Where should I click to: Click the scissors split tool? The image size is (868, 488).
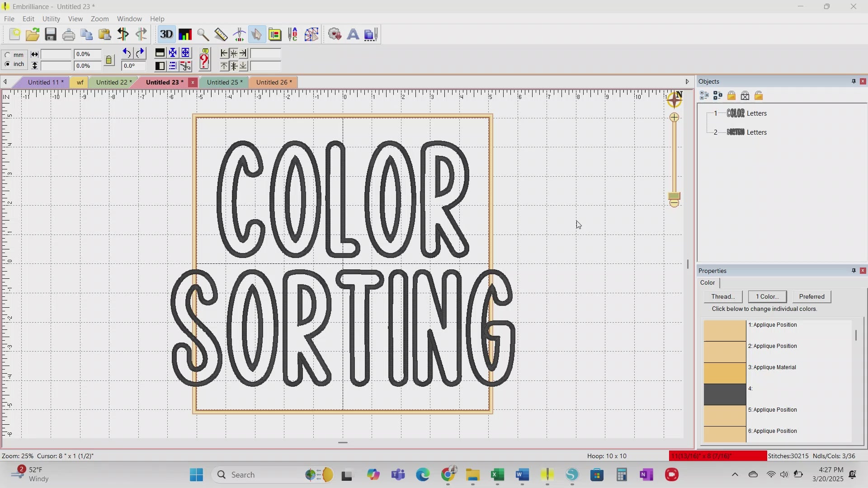[185, 66]
